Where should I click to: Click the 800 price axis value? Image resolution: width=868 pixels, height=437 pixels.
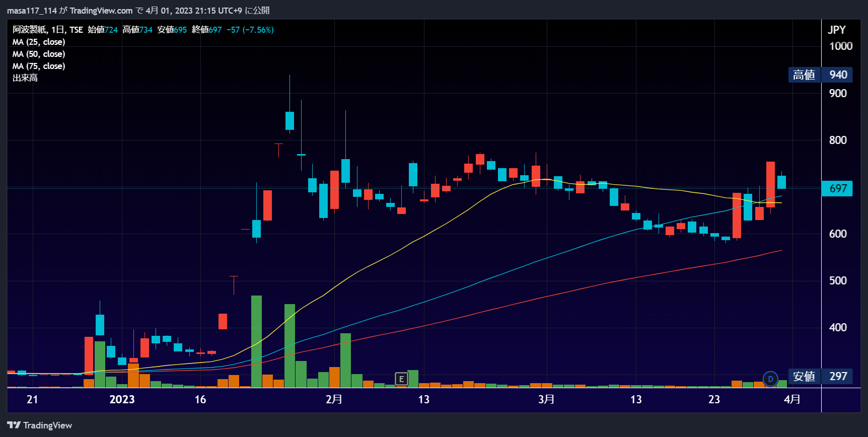click(838, 140)
